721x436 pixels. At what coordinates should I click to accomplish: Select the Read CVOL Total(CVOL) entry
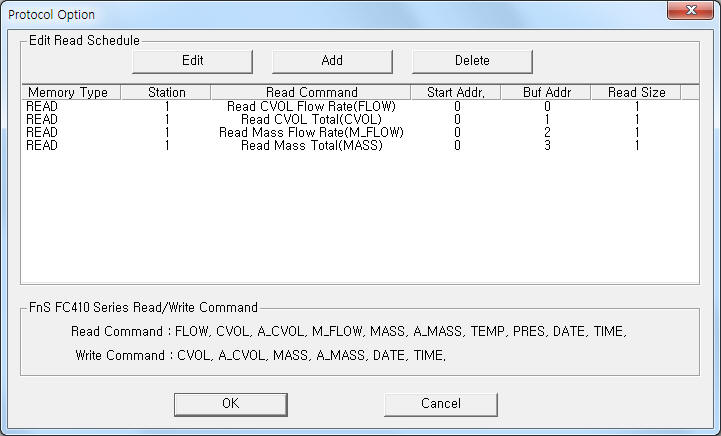(311, 119)
